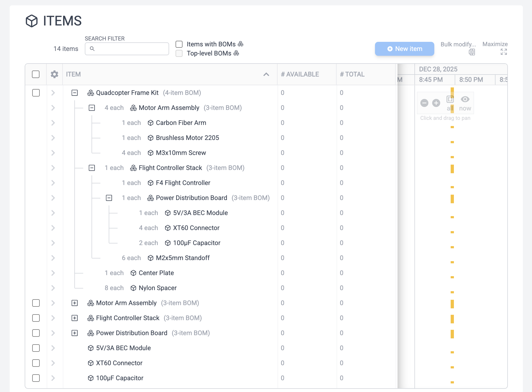Click the search magnifier icon in filter box
This screenshot has width=532, height=392.
click(92, 49)
